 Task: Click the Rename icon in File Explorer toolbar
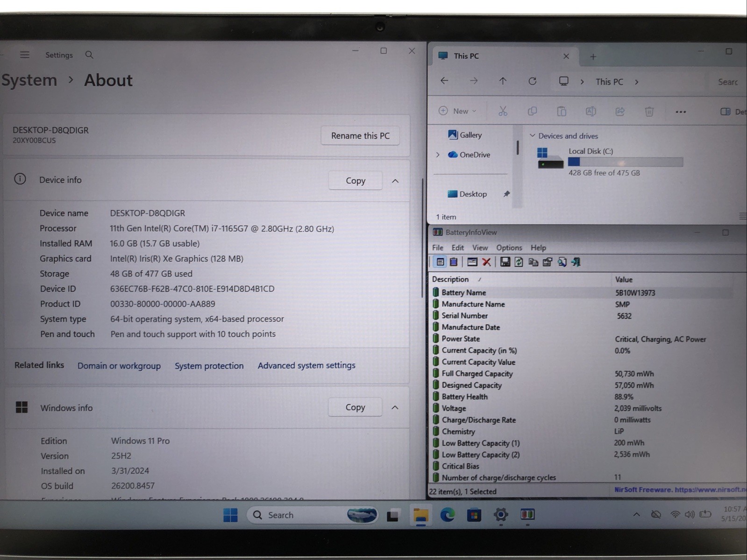tap(590, 111)
